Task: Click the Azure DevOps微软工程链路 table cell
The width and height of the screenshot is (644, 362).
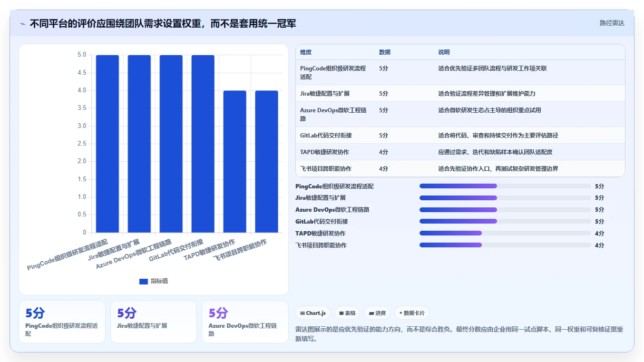Action: click(335, 114)
